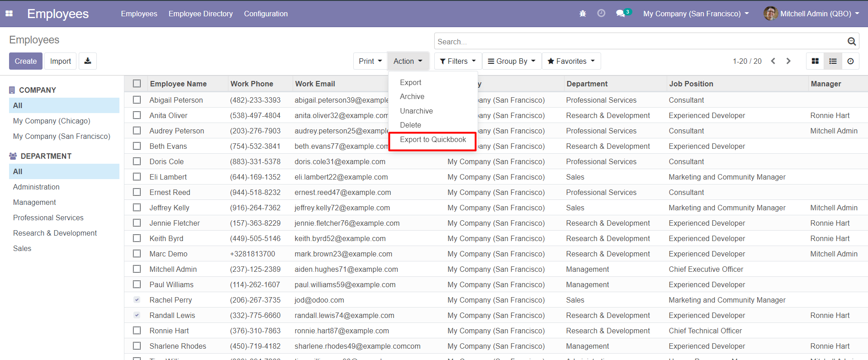The width and height of the screenshot is (868, 360).
Task: Go to next page arrow
Action: pos(788,61)
